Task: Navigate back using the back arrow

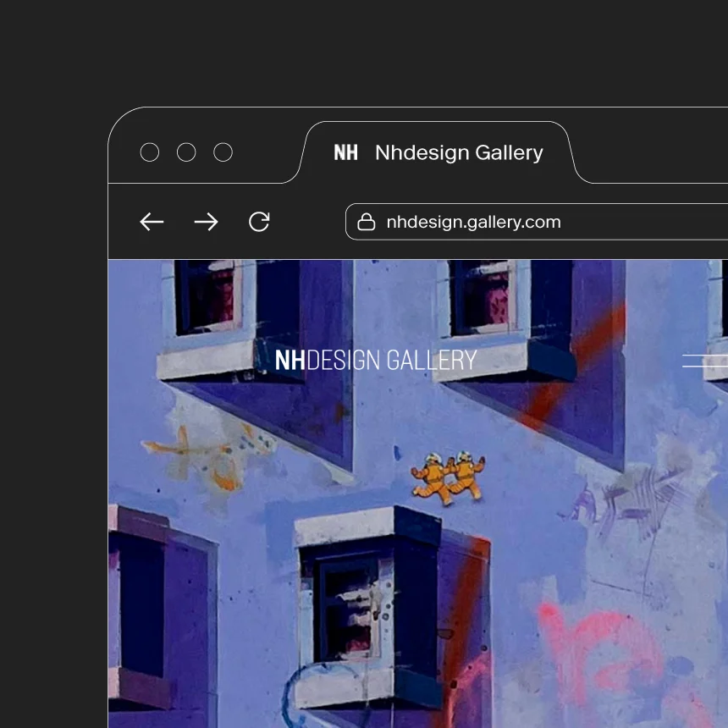Action: pos(152,222)
